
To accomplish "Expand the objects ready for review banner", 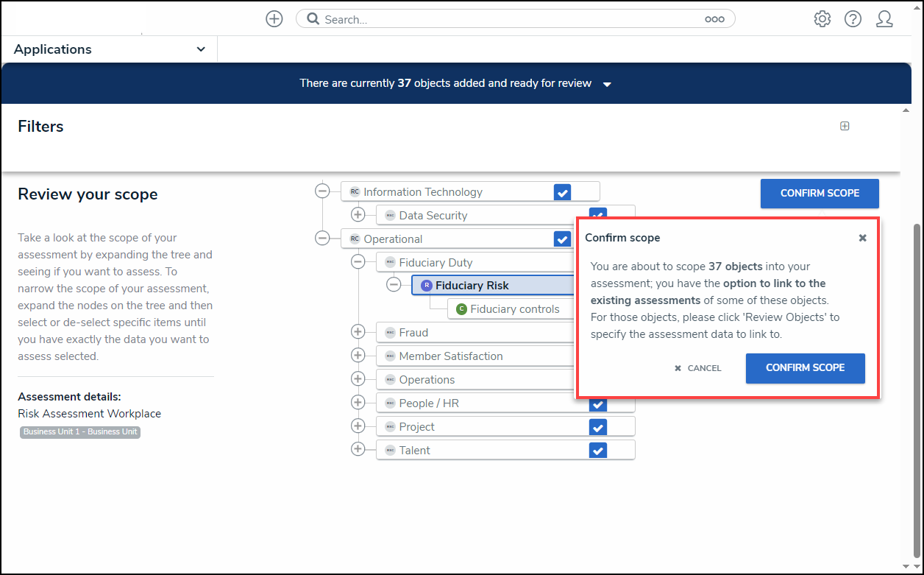I will (x=607, y=84).
